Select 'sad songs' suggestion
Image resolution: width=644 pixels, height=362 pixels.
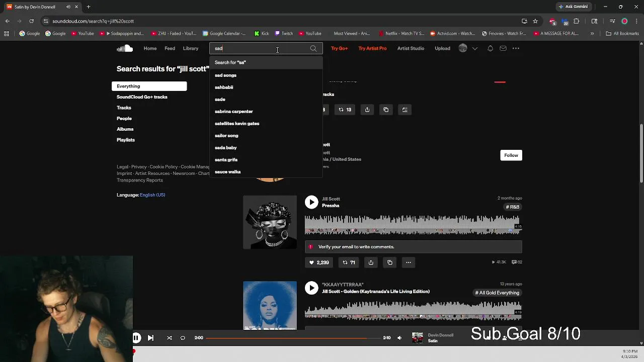point(266,75)
